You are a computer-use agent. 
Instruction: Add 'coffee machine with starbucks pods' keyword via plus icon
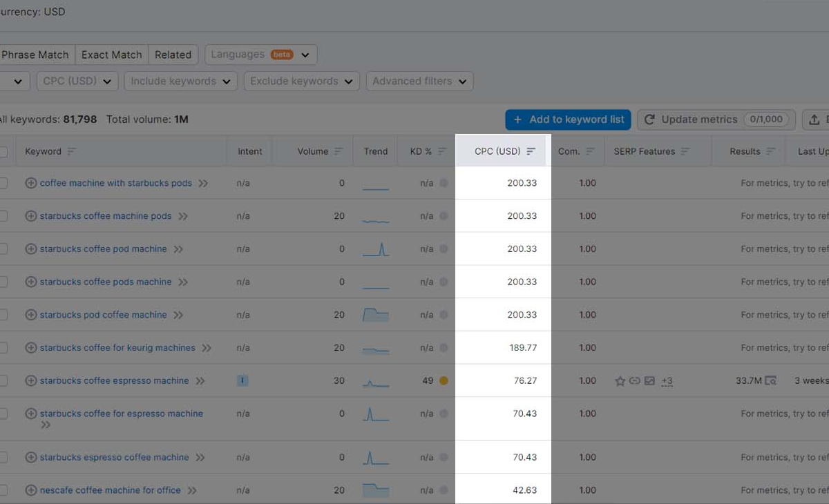(30, 183)
